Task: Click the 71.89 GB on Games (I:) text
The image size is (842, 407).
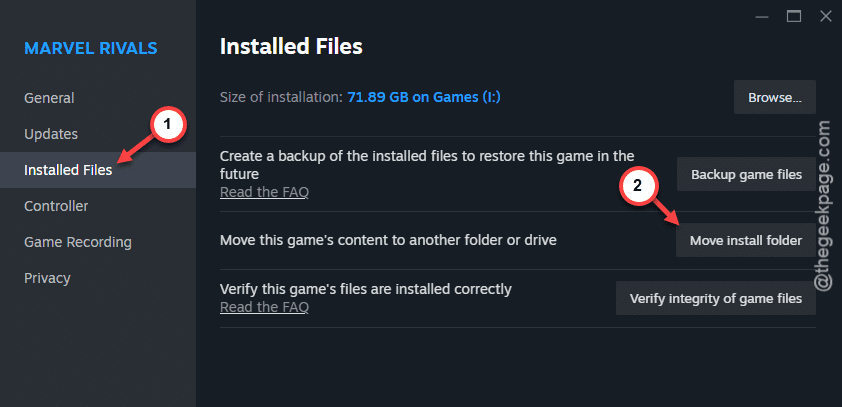Action: pyautogui.click(x=424, y=98)
